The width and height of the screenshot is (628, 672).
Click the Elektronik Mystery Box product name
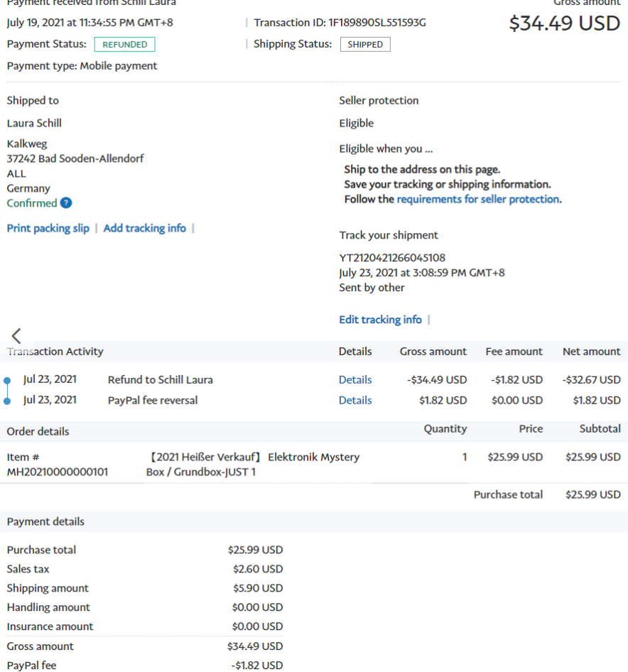pyautogui.click(x=253, y=464)
